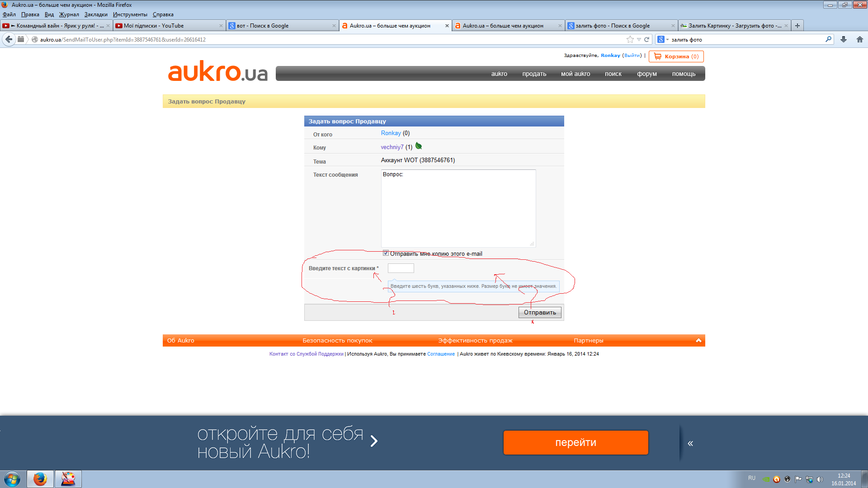Click Об Aukro footer section
868x488 pixels.
(181, 341)
